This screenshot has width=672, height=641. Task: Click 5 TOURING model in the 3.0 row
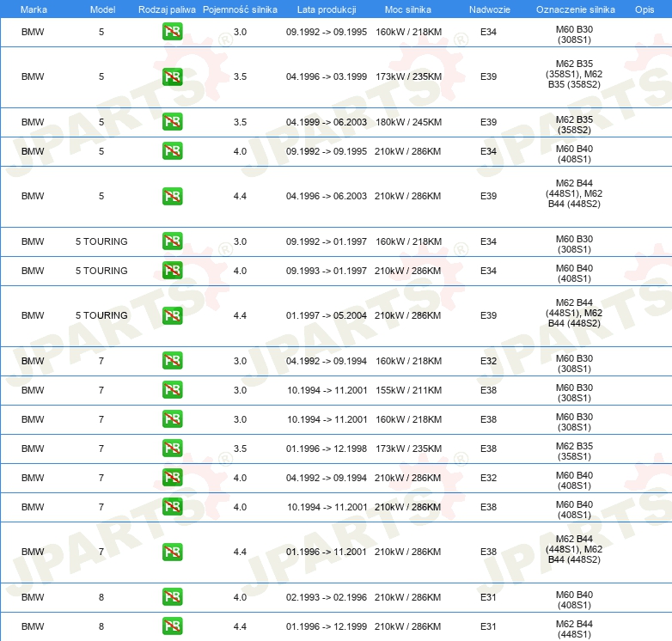[101, 241]
